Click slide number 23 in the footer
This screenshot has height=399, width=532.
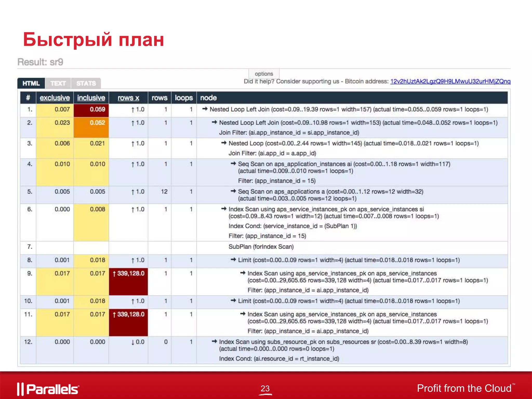click(265, 389)
